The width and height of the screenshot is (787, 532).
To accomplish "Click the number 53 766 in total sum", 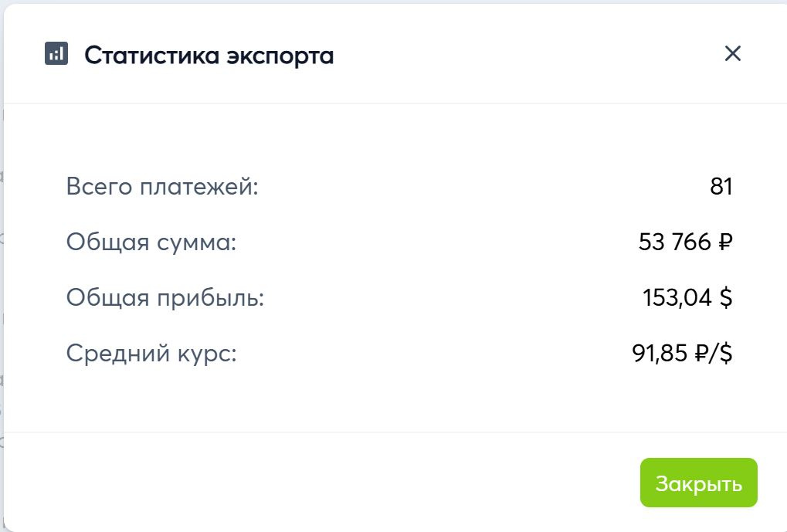I will pos(675,242).
